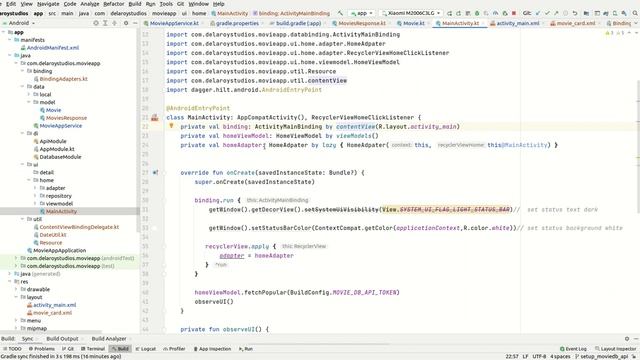This screenshot has width=640, height=360.
Task: Open the app run configuration dropdown
Action: [x=362, y=13]
